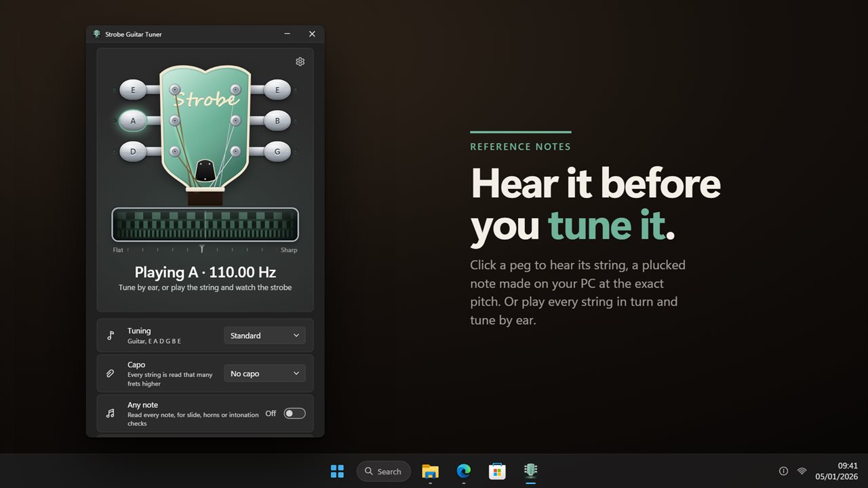The image size is (868, 488).
Task: Click the info notification tray icon
Action: point(783,471)
